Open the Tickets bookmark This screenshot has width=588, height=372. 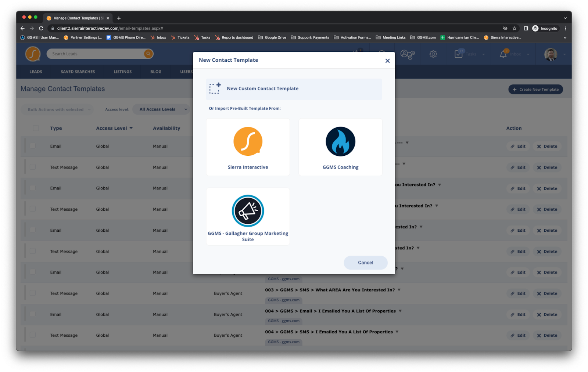pos(180,37)
